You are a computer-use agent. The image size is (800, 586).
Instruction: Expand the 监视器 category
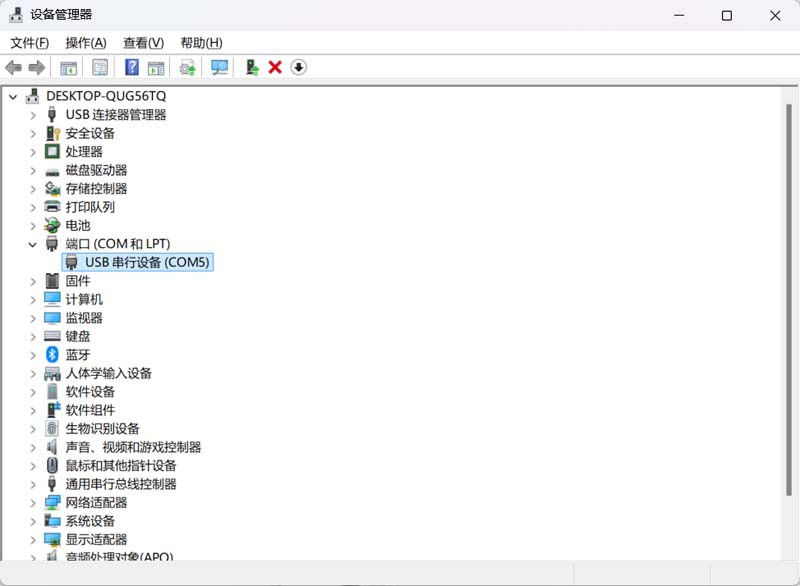click(x=33, y=318)
